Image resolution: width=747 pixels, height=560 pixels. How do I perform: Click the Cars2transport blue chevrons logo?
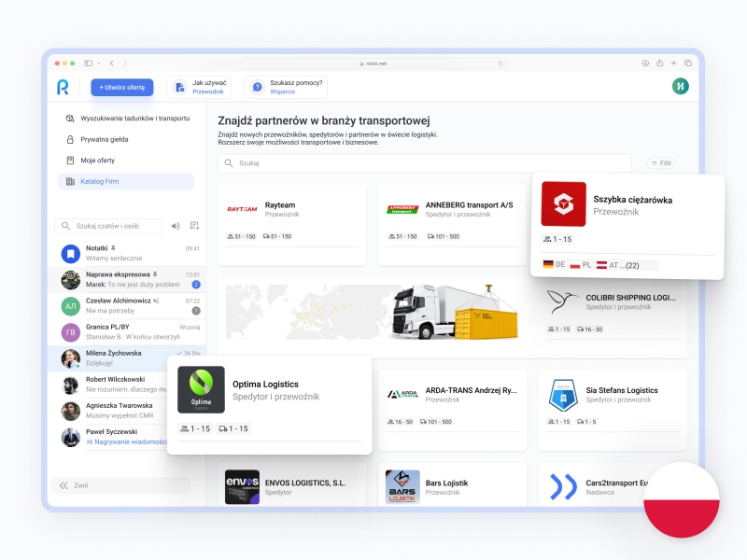pyautogui.click(x=563, y=486)
